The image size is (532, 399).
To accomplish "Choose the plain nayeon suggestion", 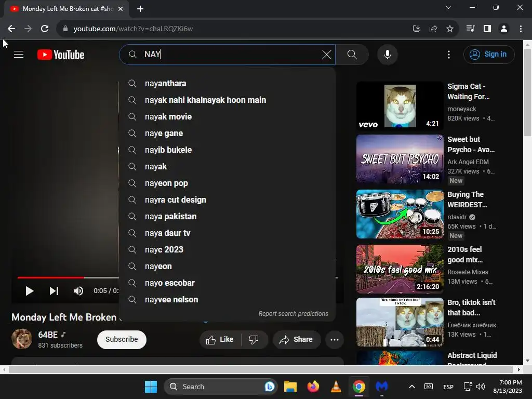I will [x=228, y=267].
